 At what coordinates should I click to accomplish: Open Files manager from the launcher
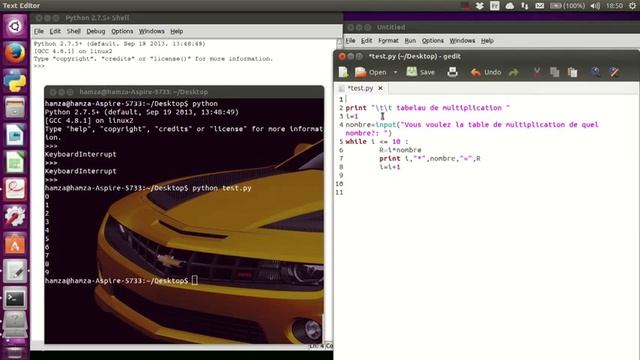pos(15,108)
